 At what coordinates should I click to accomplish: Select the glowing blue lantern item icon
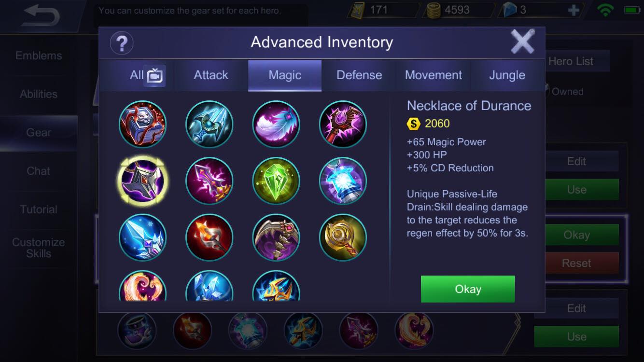click(x=343, y=181)
